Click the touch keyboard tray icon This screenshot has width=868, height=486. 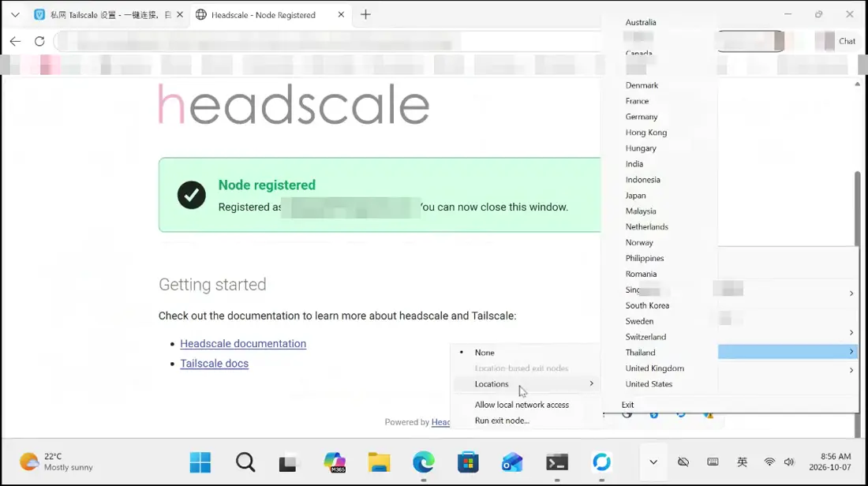point(713,462)
